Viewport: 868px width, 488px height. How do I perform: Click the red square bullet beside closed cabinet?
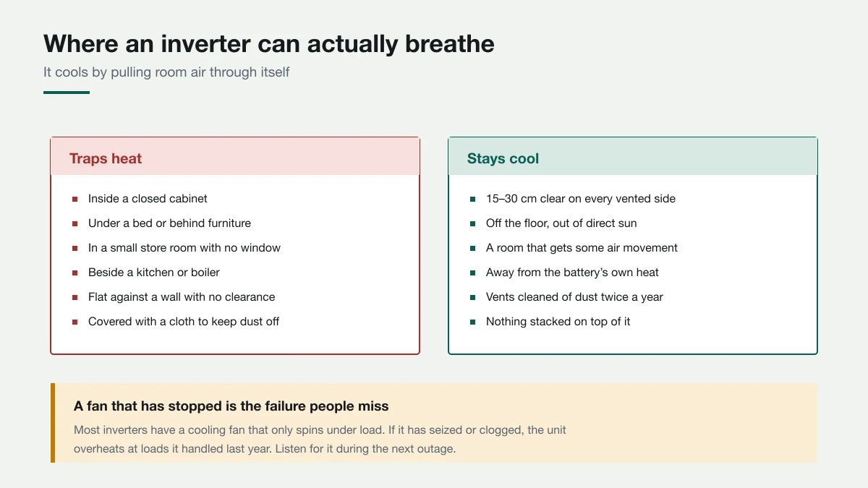click(75, 199)
